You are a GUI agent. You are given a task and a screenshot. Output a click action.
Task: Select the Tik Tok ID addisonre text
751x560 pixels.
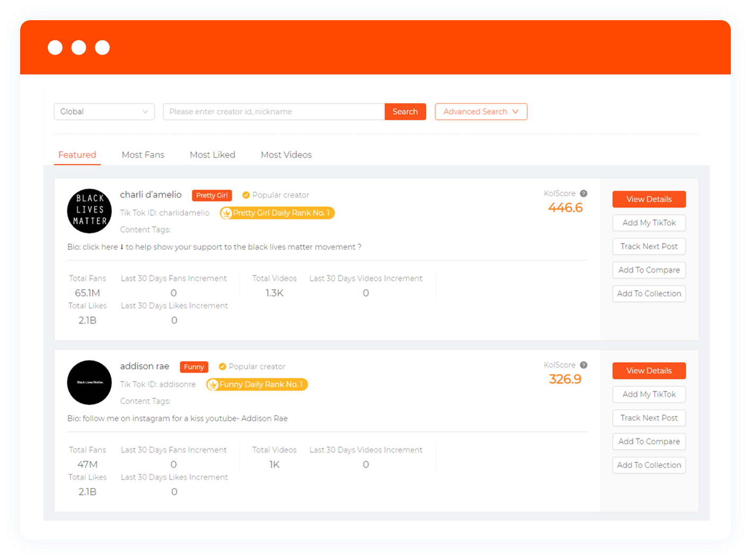158,384
